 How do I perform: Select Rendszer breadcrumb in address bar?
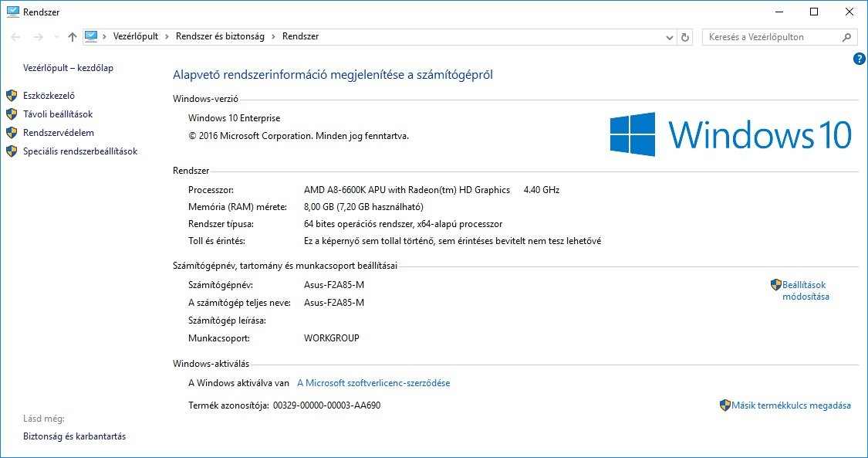[301, 36]
